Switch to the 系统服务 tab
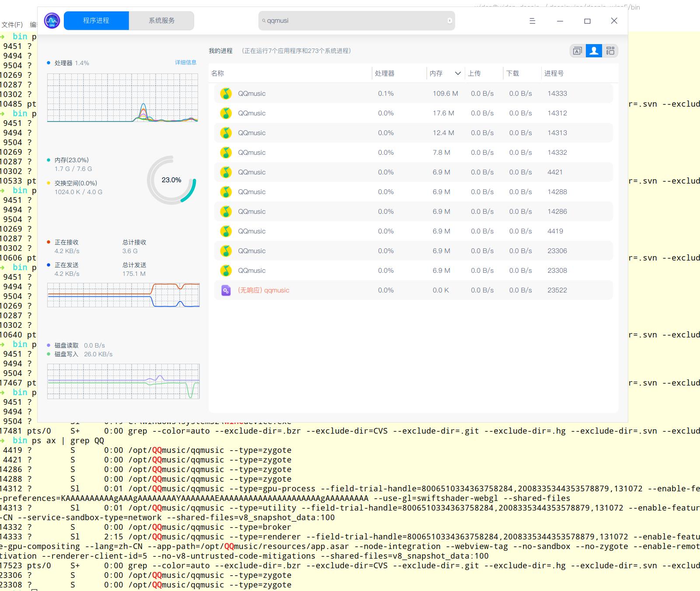The height and width of the screenshot is (591, 700). pos(161,21)
